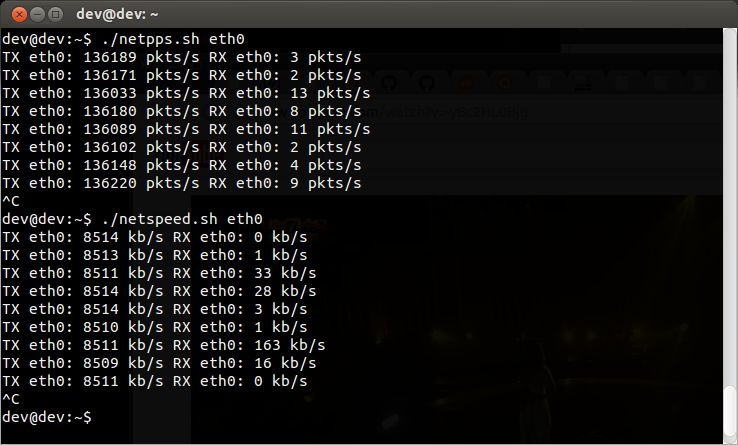Click the RX value 163 kb/s
738x445 pixels.
[289, 345]
